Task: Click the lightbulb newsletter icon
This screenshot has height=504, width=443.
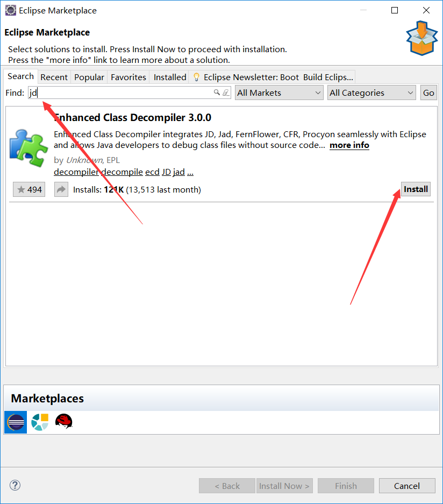Action: 196,77
